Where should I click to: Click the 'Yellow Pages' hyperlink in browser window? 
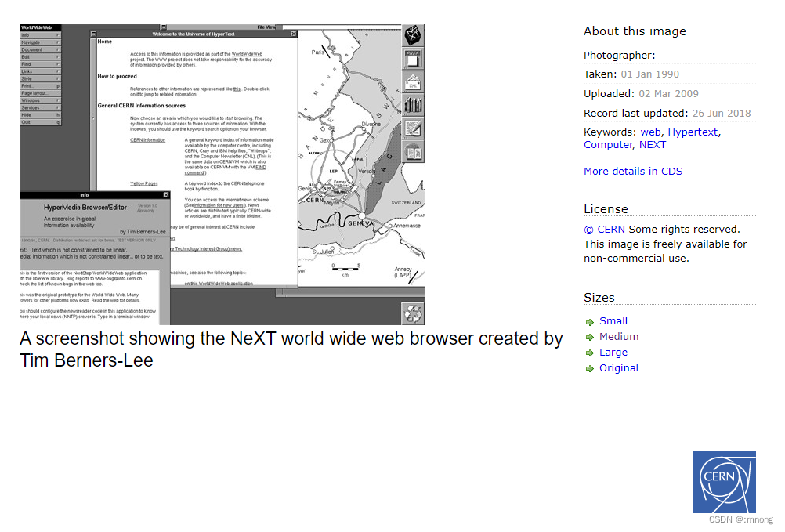[x=144, y=183]
